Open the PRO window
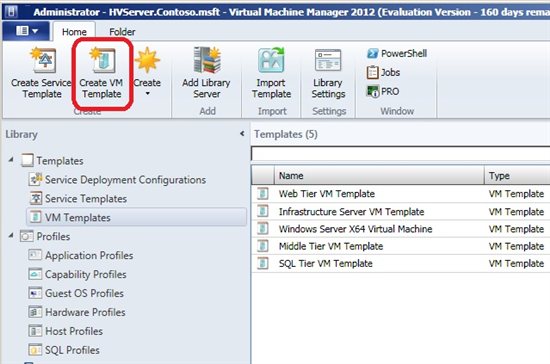This screenshot has width=550, height=364. click(x=383, y=92)
